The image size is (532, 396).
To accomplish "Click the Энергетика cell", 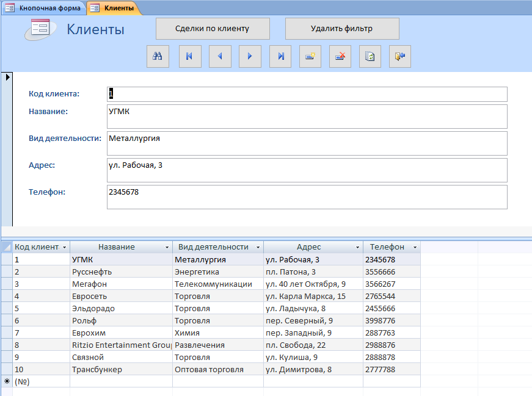I will (218, 272).
